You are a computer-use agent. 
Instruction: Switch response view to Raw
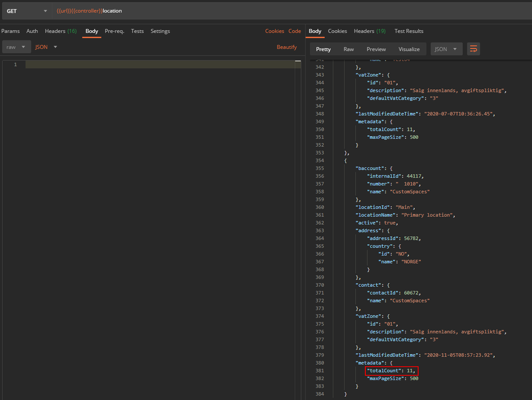click(x=348, y=49)
